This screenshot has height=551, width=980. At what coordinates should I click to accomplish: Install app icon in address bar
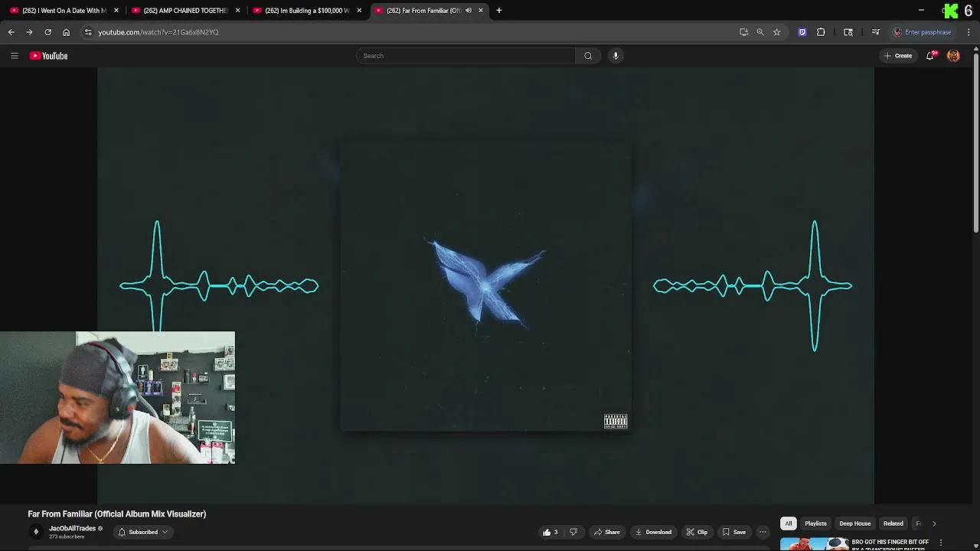pos(743,32)
